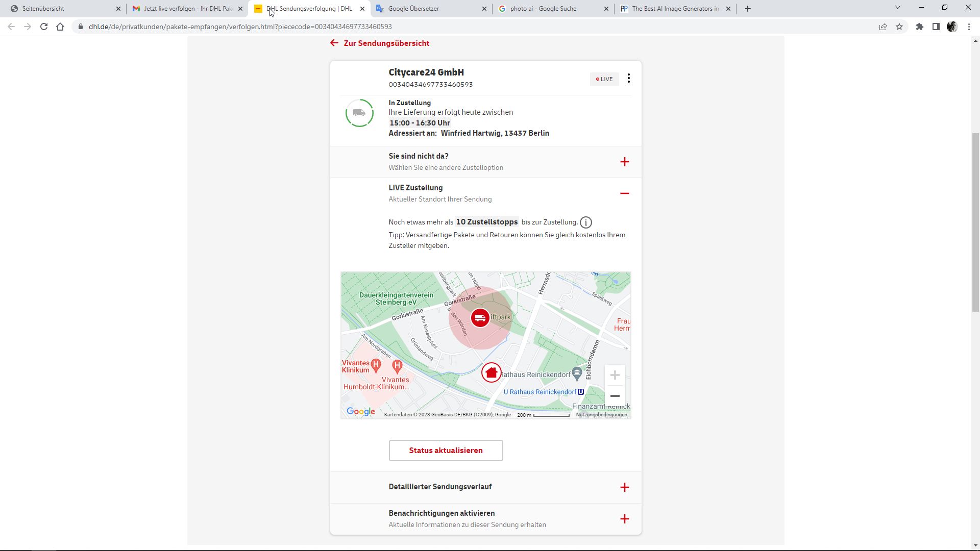This screenshot has width=980, height=551.
Task: Click the home destination marker on map
Action: coord(492,373)
